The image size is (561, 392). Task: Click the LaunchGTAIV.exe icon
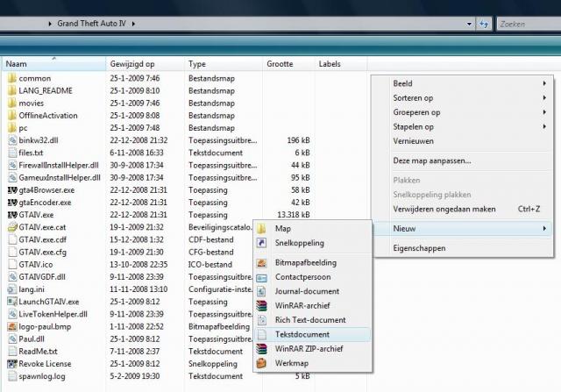12,302
